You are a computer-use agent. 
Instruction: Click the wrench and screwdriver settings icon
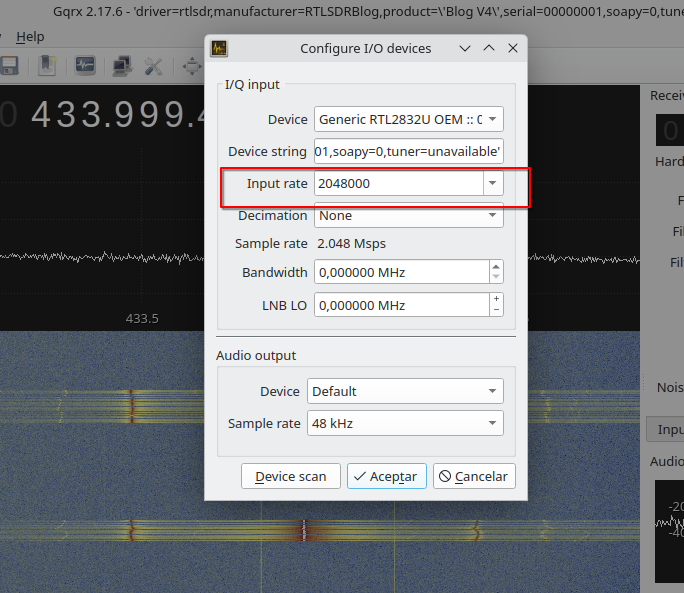pyautogui.click(x=153, y=66)
